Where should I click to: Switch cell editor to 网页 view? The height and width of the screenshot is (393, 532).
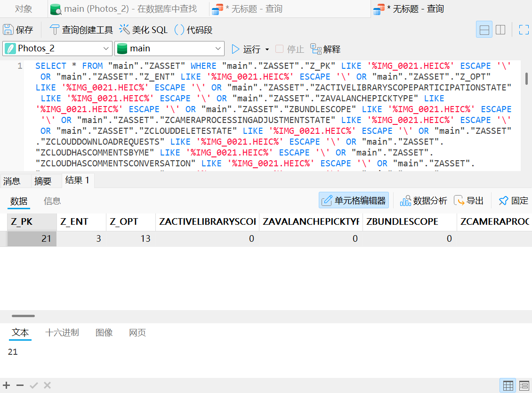click(137, 333)
